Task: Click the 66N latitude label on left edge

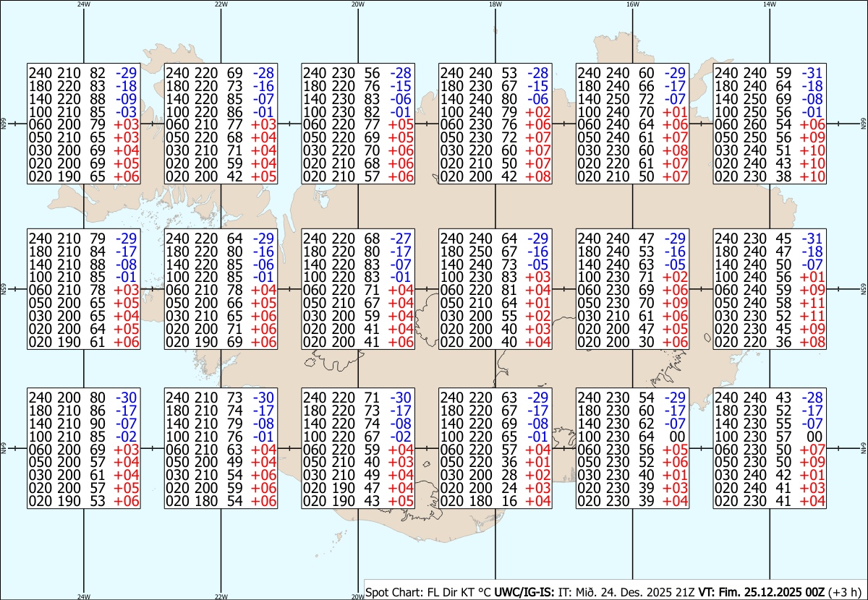Action: coord(4,124)
